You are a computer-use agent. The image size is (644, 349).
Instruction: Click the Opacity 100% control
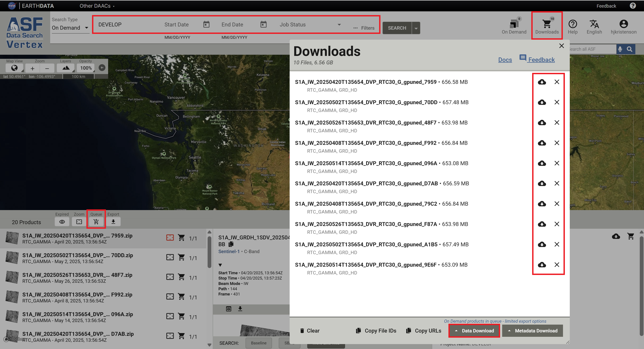click(86, 68)
